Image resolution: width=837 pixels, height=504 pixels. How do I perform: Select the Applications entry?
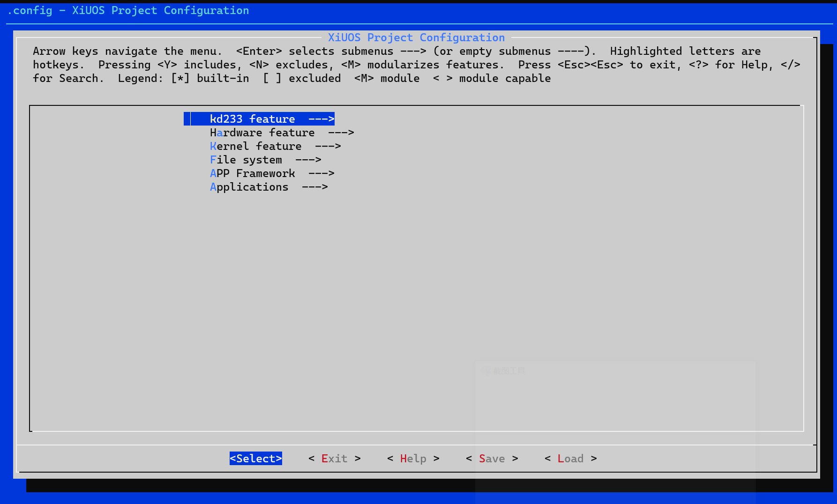tap(249, 187)
